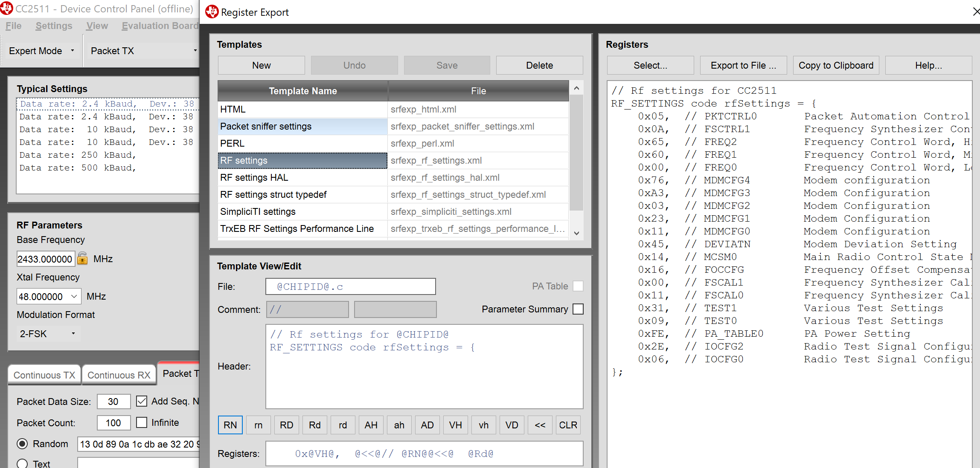Click the TI logo in Register Export title
The image size is (980, 468).
[x=212, y=12]
